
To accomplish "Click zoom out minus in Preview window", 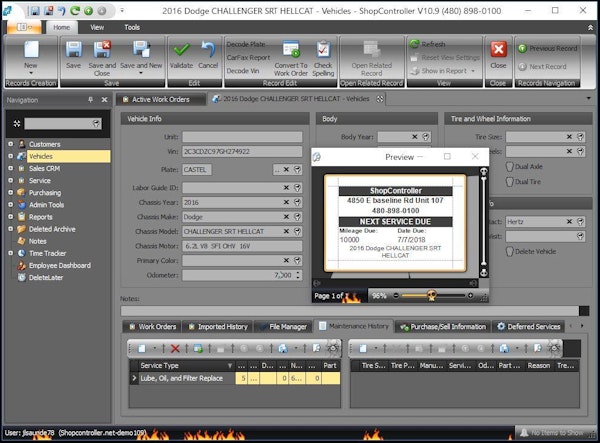I will pos(396,296).
